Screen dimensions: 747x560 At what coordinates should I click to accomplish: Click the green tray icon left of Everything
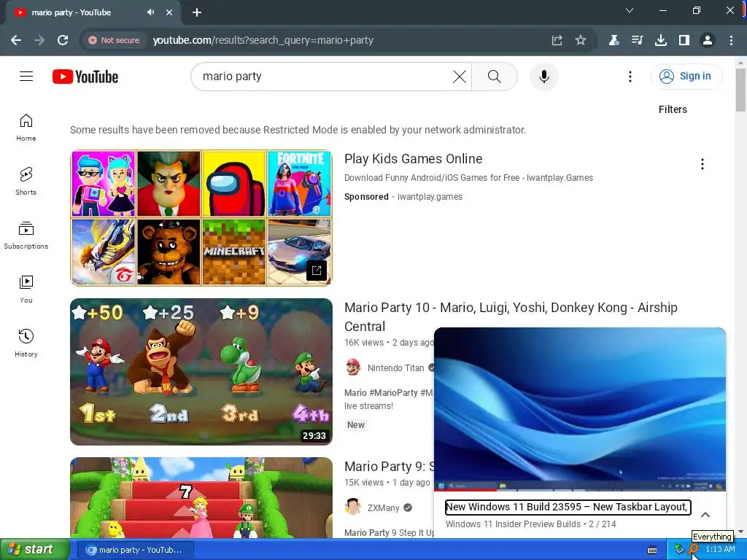[x=679, y=550]
